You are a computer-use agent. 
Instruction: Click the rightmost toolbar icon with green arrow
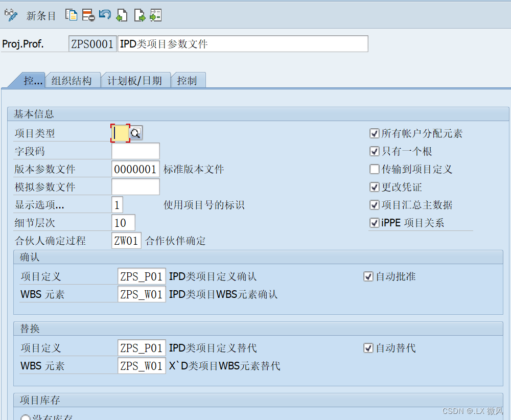point(155,15)
